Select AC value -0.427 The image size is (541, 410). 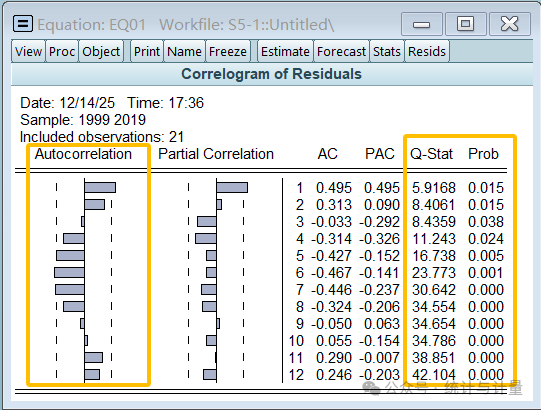pyautogui.click(x=331, y=256)
